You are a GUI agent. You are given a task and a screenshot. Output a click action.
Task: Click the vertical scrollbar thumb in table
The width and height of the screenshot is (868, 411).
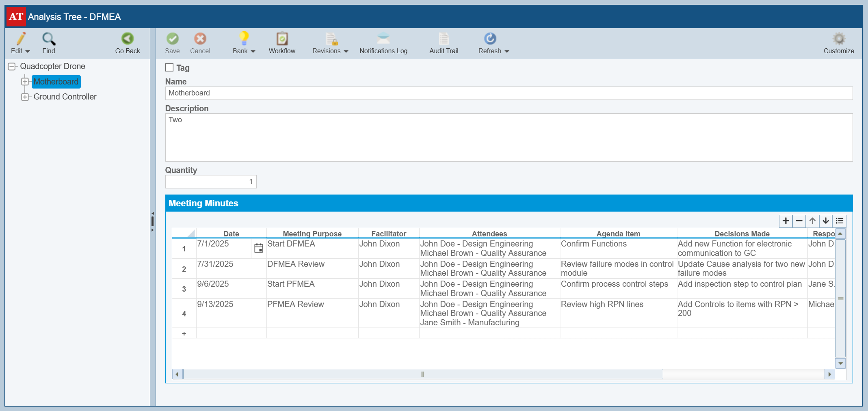(x=840, y=298)
